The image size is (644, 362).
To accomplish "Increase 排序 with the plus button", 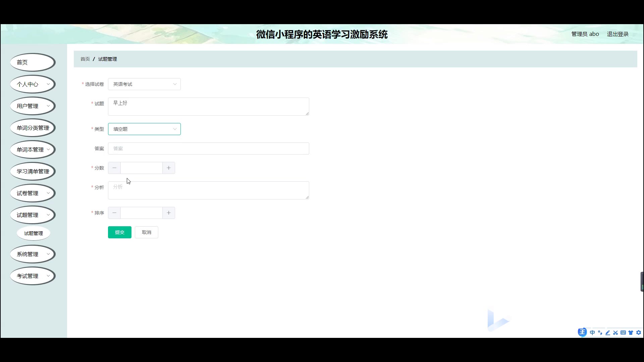I will [169, 213].
